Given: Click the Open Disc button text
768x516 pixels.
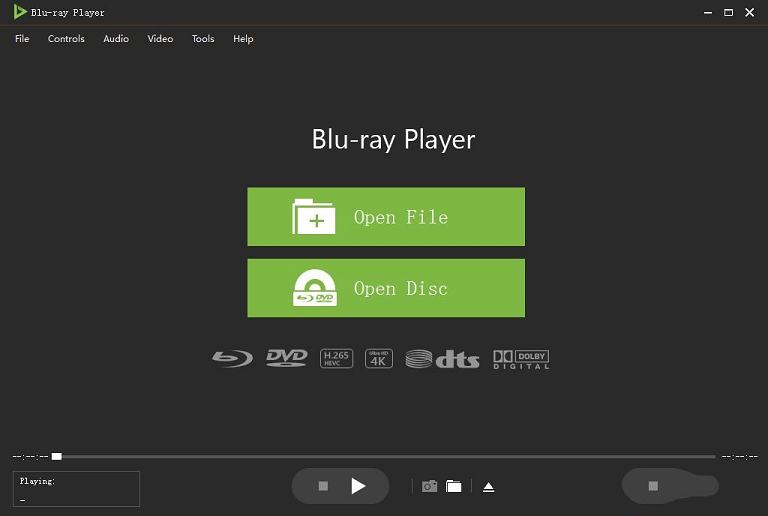Looking at the screenshot, I should pos(400,288).
